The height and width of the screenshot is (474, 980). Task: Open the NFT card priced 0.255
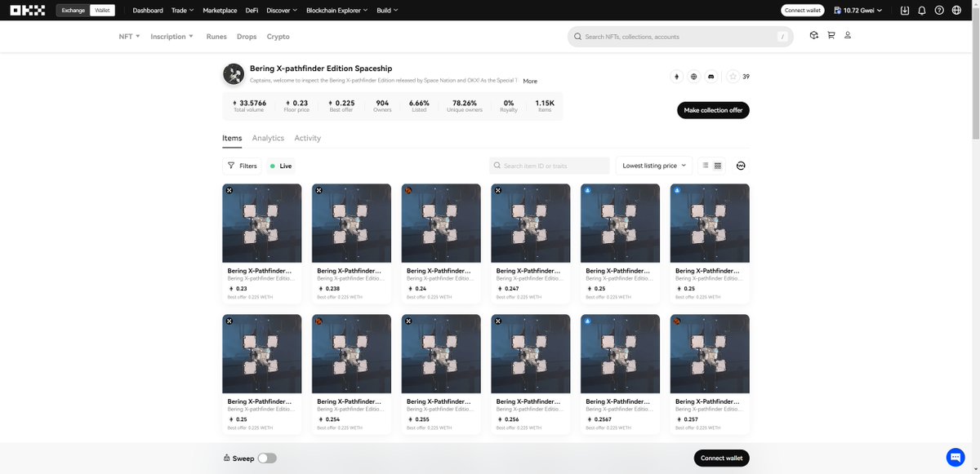[x=441, y=374]
